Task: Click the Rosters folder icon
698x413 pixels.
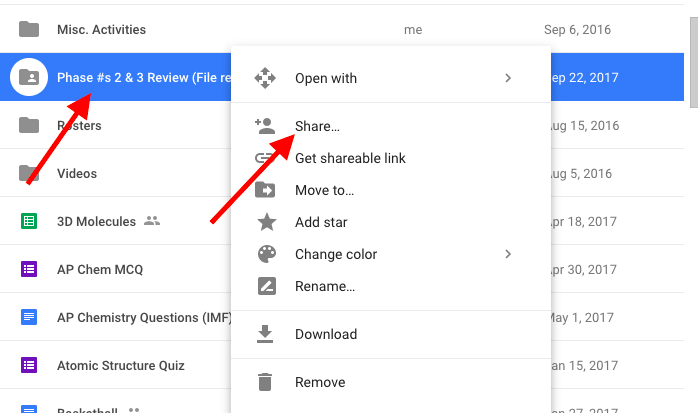Action: click(x=29, y=125)
